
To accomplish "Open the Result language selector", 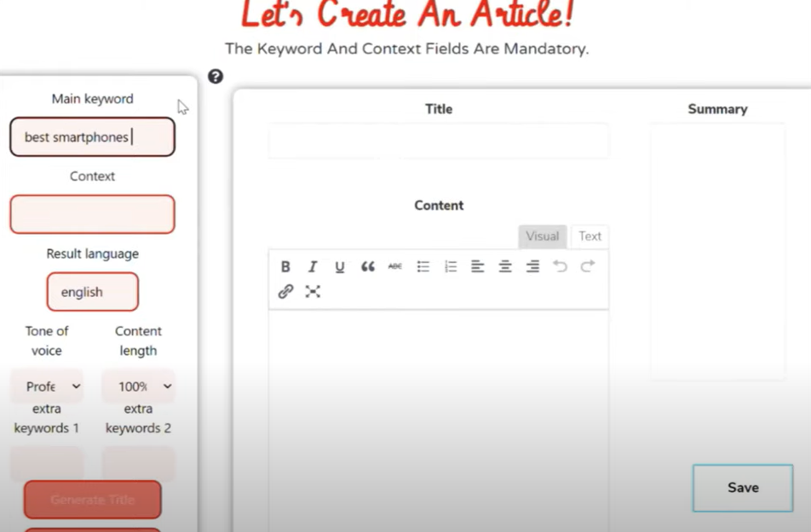I will [92, 291].
